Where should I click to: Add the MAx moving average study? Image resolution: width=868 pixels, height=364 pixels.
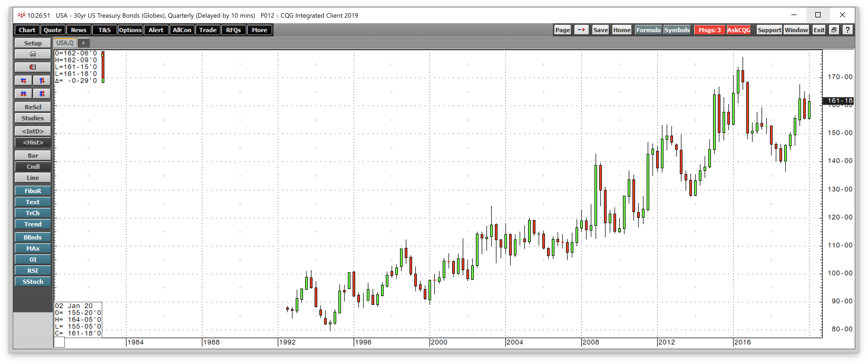[33, 249]
